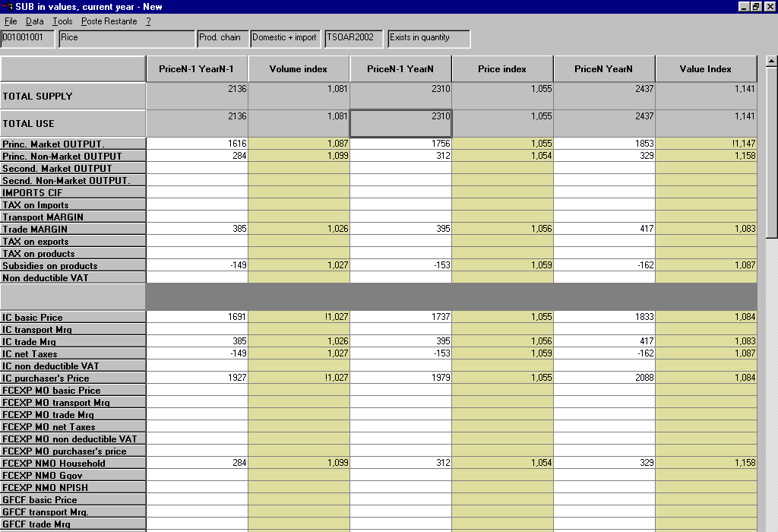This screenshot has height=532, width=778.
Task: Select Princ. Market OUTPUT PriceN YearN cell 1853
Action: click(604, 144)
